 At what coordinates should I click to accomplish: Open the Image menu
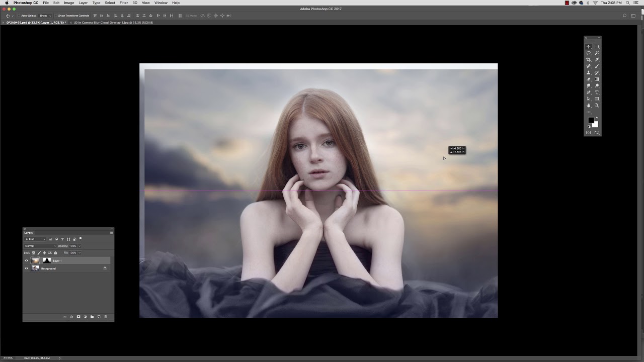click(69, 3)
